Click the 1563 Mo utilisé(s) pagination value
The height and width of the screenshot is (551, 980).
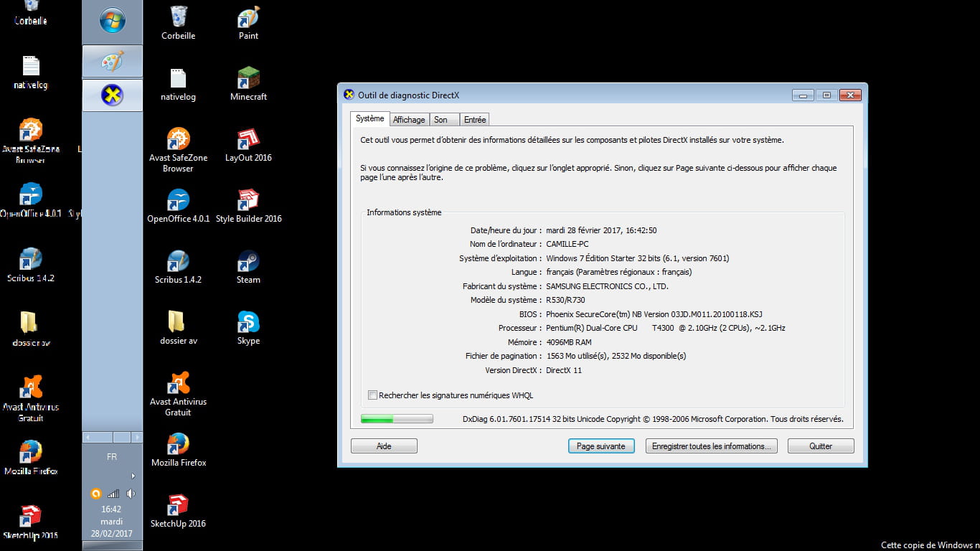(x=616, y=357)
